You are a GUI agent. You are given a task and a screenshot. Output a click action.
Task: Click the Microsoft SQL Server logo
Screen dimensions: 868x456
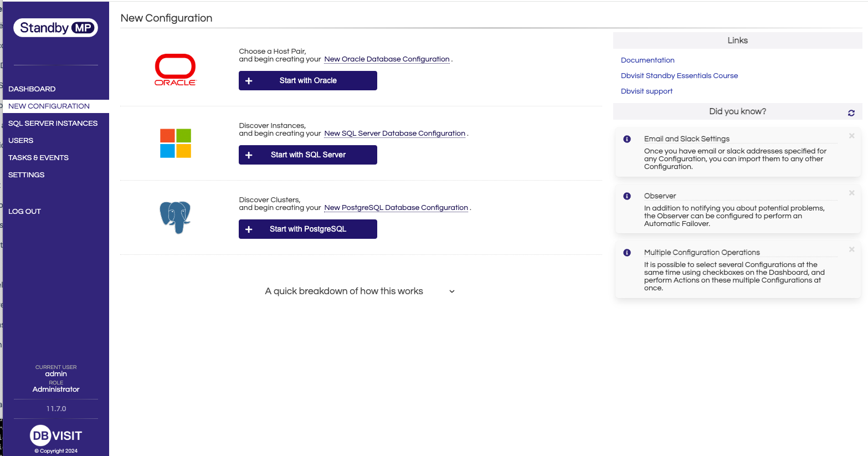point(176,144)
